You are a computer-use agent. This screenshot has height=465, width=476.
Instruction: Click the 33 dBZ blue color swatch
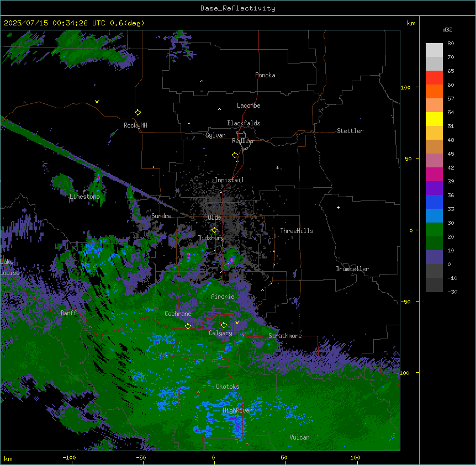click(434, 215)
